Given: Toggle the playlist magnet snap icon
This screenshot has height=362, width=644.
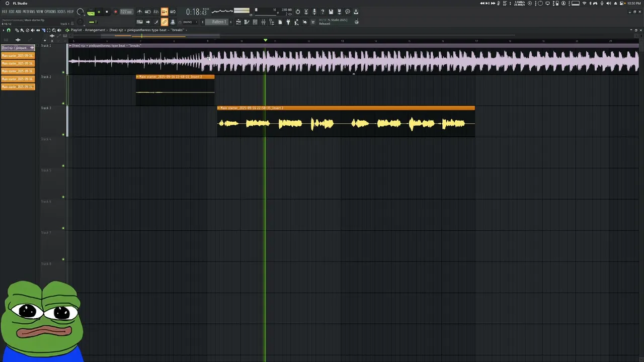Looking at the screenshot, I should tap(9, 30).
